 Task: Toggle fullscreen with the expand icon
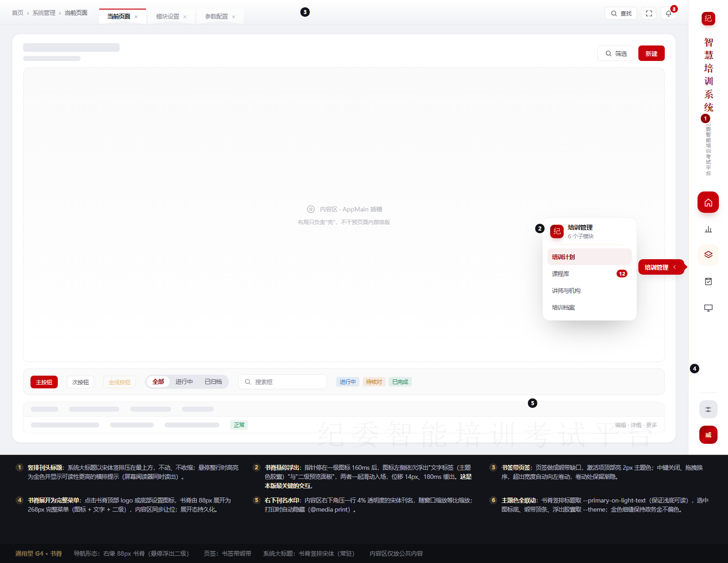(649, 13)
